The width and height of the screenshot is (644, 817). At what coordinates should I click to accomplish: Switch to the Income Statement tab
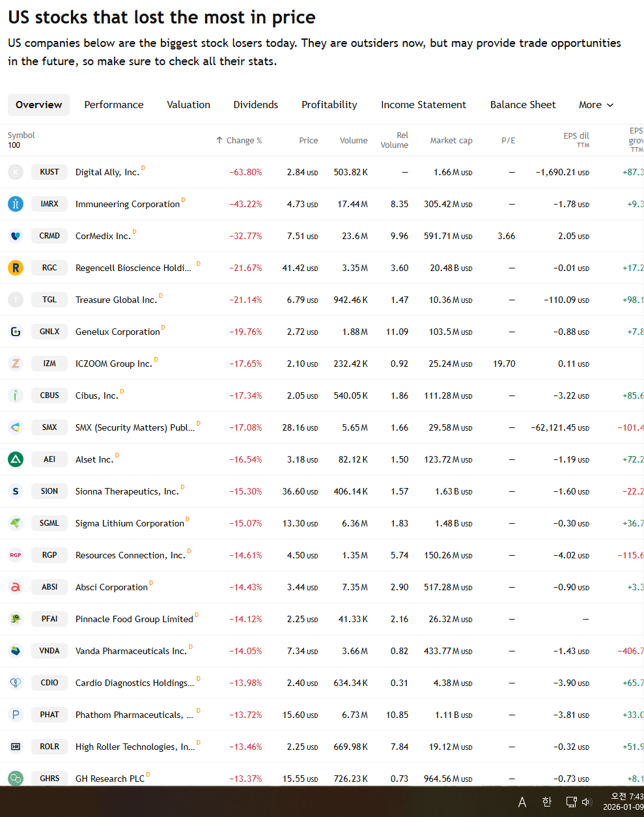424,105
